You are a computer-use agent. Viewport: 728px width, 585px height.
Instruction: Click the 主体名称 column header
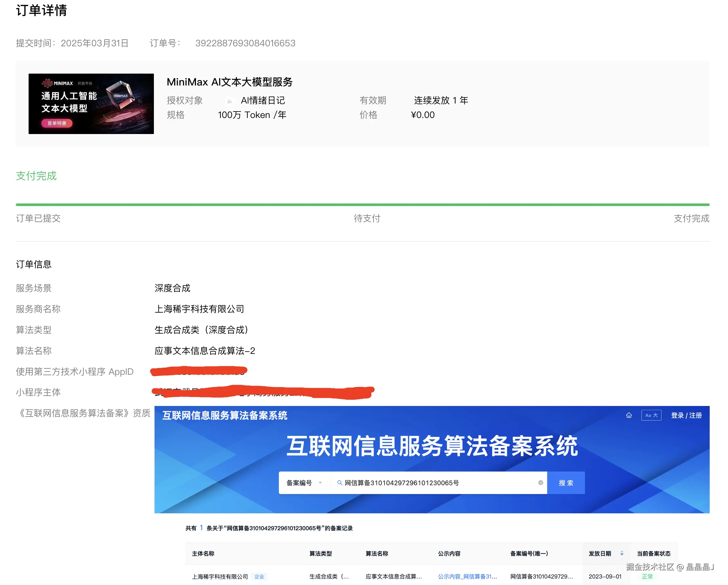[x=203, y=553]
